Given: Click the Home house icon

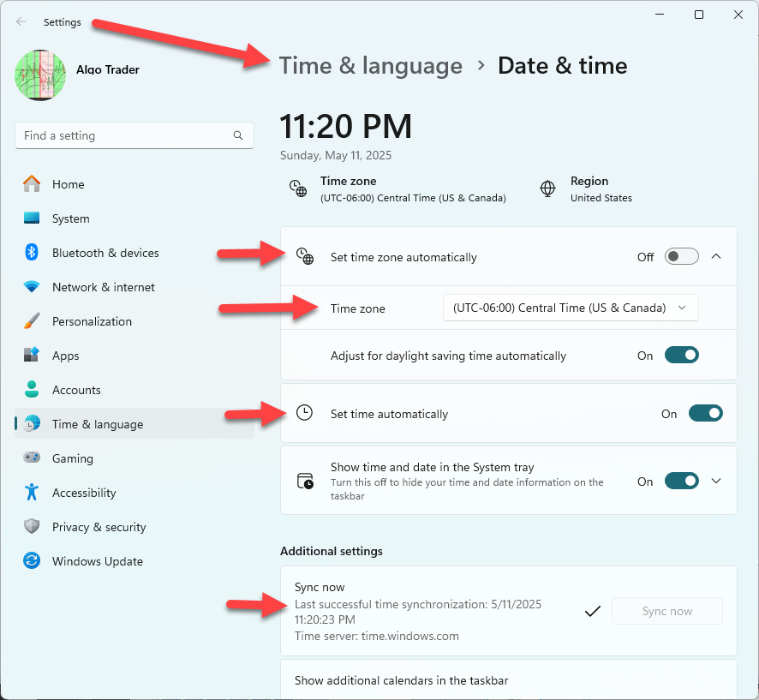Looking at the screenshot, I should coord(32,184).
